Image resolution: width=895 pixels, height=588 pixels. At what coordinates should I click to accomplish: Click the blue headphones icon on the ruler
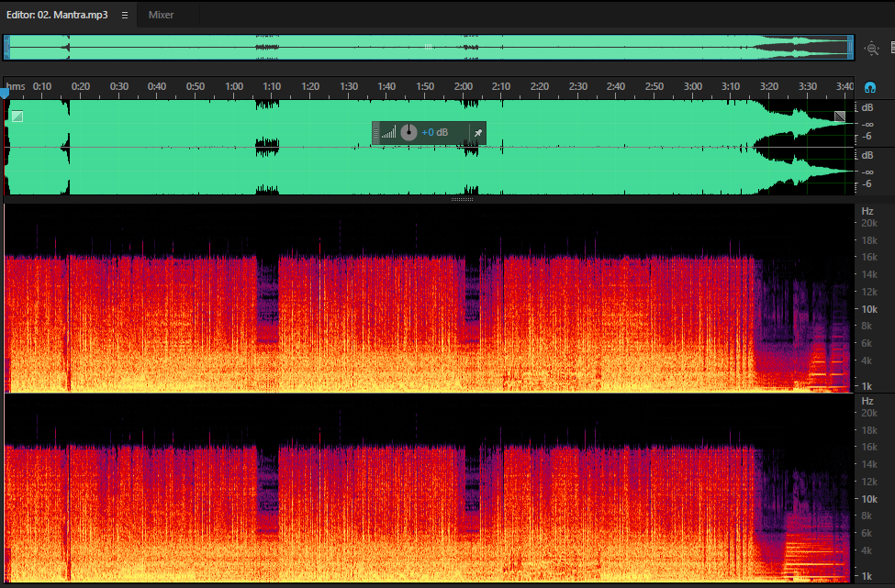(x=870, y=87)
